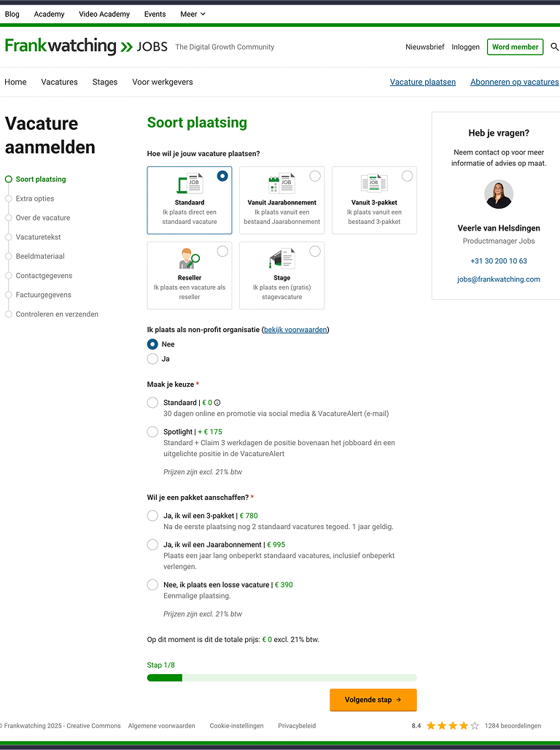Viewport: 560px width, 750px height.
Task: Click the Standaard job posting icon
Action: pos(190,184)
